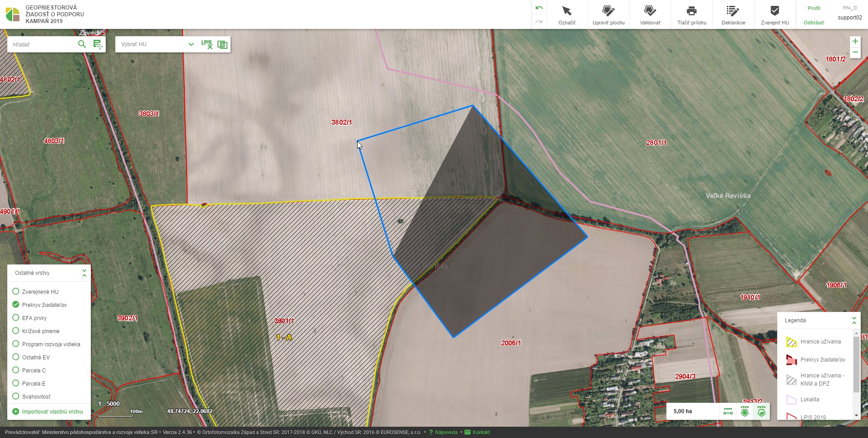This screenshot has height=438, width=868.
Task: Click the Legenda scrollbar up arrow
Action: (856, 333)
